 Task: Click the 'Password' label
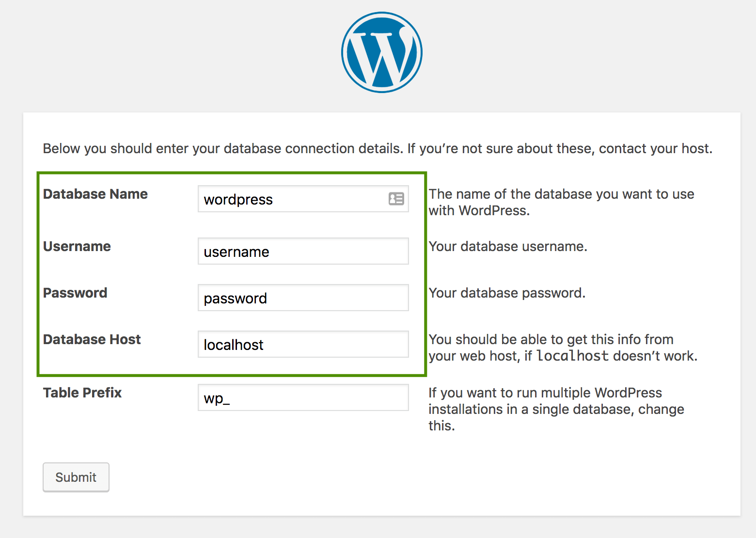[x=75, y=293]
